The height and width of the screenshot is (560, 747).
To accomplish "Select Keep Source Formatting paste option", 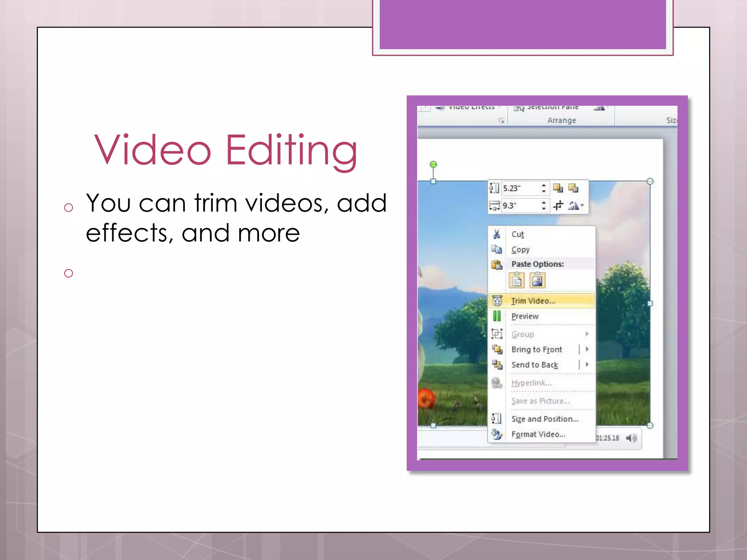I will (516, 280).
